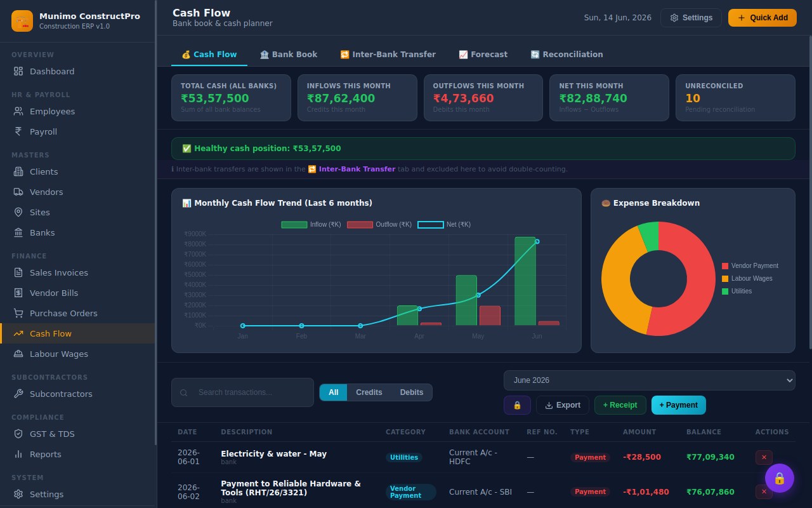Click the Total Cash (All Banks) card
The width and height of the screenshot is (812, 508).
pyautogui.click(x=231, y=98)
